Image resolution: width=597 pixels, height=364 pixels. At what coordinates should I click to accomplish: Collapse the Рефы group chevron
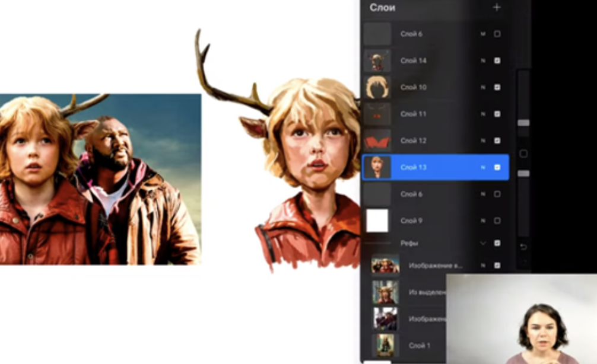(x=483, y=243)
